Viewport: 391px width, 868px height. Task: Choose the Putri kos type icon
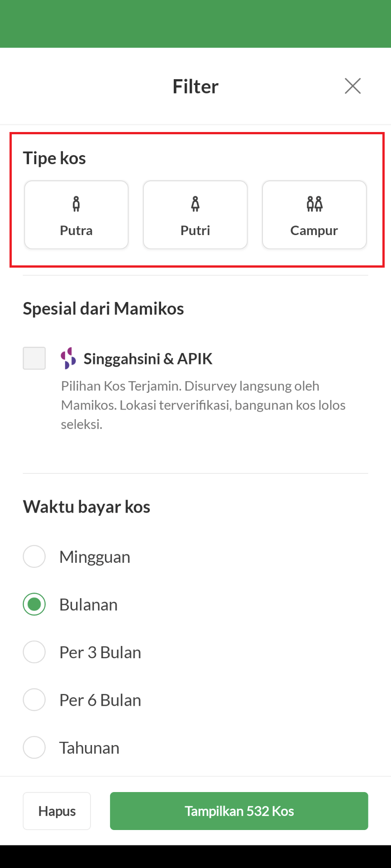pyautogui.click(x=195, y=204)
